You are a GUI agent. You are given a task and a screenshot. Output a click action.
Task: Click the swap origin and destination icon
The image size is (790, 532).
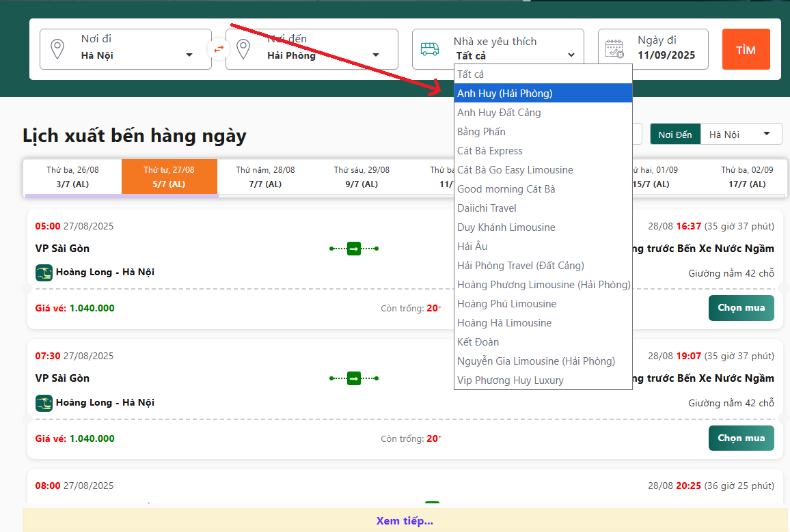click(219, 49)
